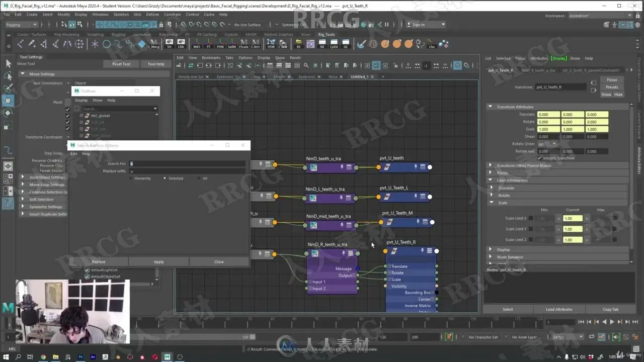Choose the Paint Selection tool

[x=8, y=88]
